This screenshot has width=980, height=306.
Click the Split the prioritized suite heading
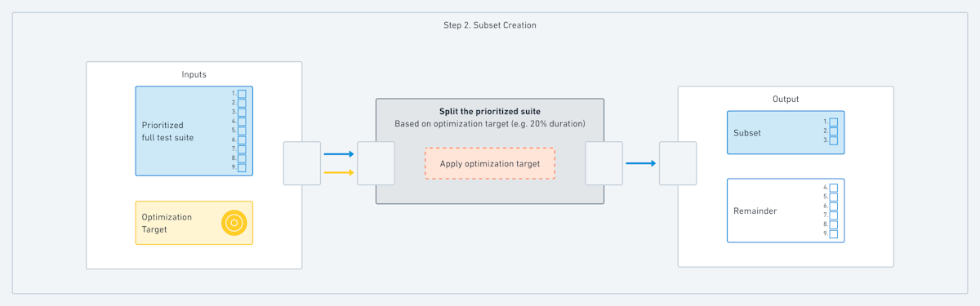click(x=490, y=111)
